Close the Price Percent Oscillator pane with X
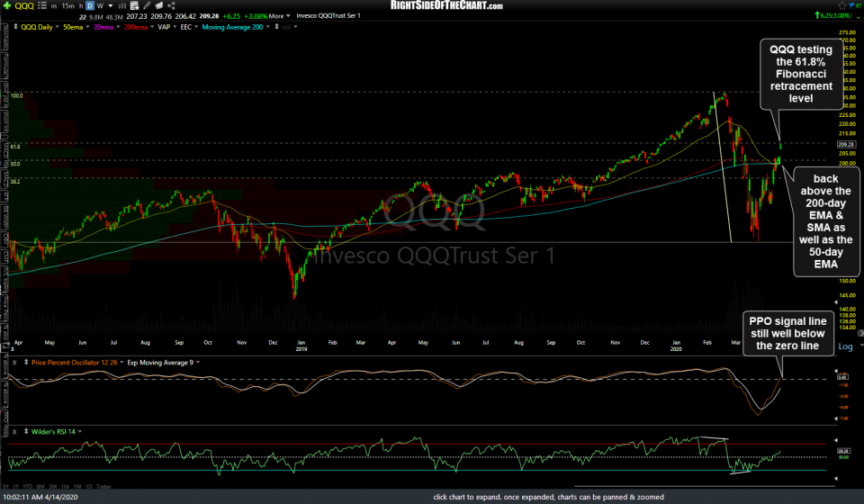The image size is (864, 504). tap(14, 363)
